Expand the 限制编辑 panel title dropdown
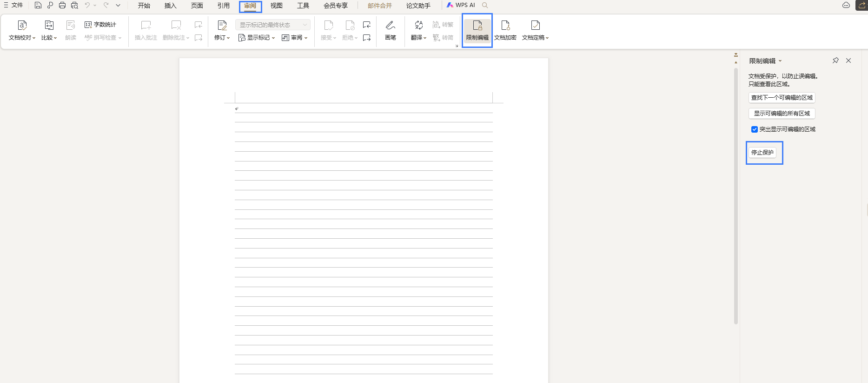The height and width of the screenshot is (383, 868). (x=780, y=61)
